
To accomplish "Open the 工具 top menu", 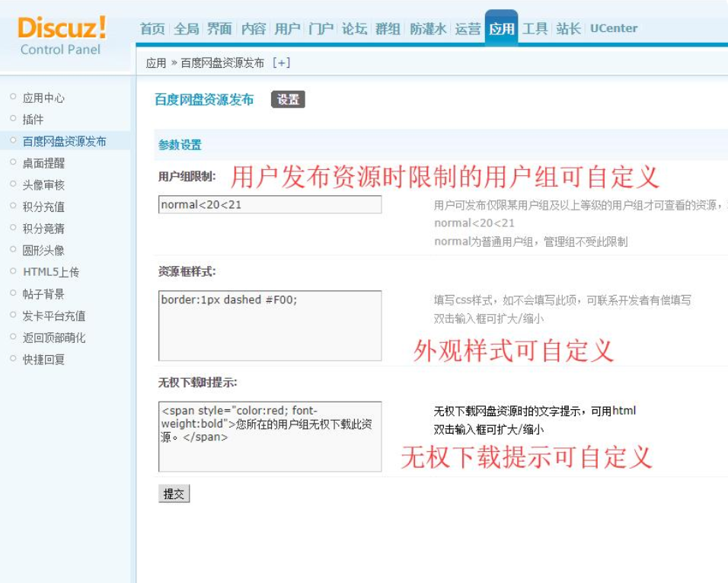I will 535,29.
